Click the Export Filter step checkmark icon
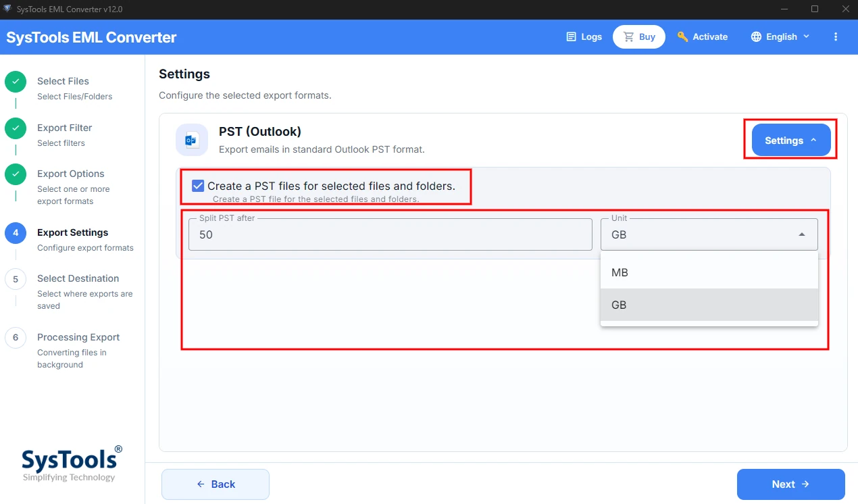The image size is (858, 504). click(16, 128)
